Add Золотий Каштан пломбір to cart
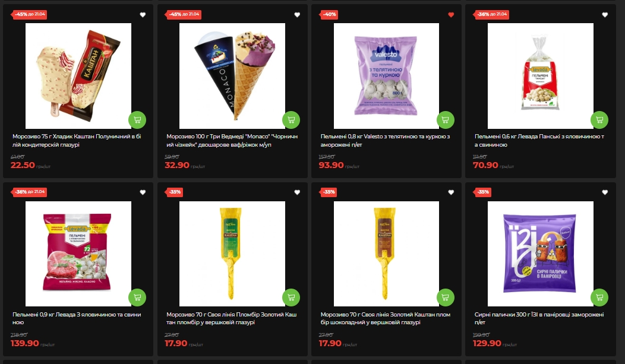This screenshot has height=364, width=625. (291, 297)
